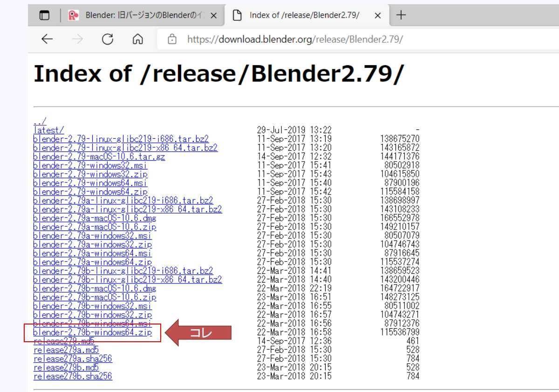
Task: Download blender-2.79a-windows32.msi
Action: (93, 236)
